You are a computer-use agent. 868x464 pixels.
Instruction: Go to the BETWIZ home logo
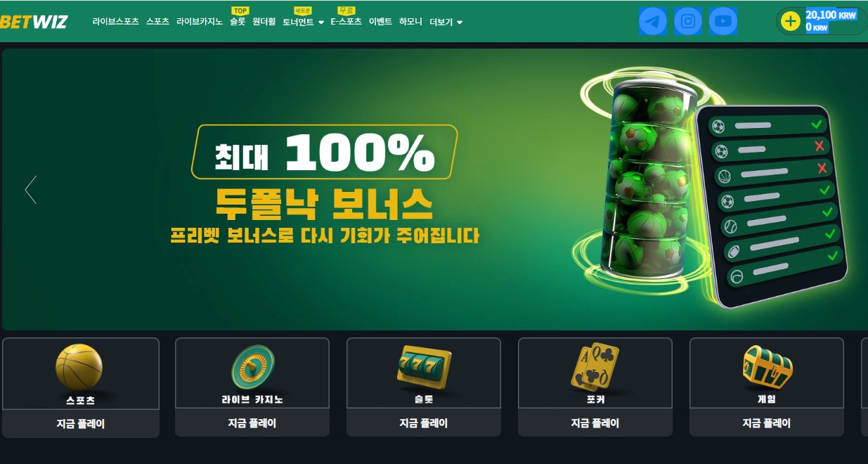(x=34, y=22)
